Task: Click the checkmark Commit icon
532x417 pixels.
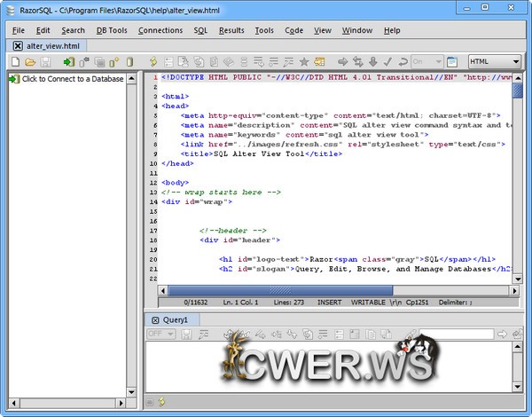Action: (x=387, y=62)
